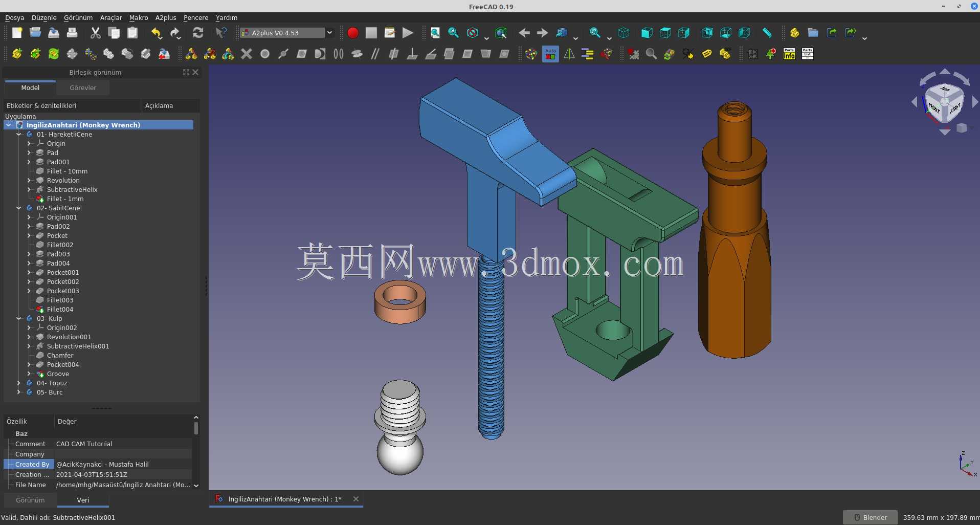Open the workbench selector A2plus V0.4.53
Image resolution: width=980 pixels, height=525 pixels.
coord(287,33)
